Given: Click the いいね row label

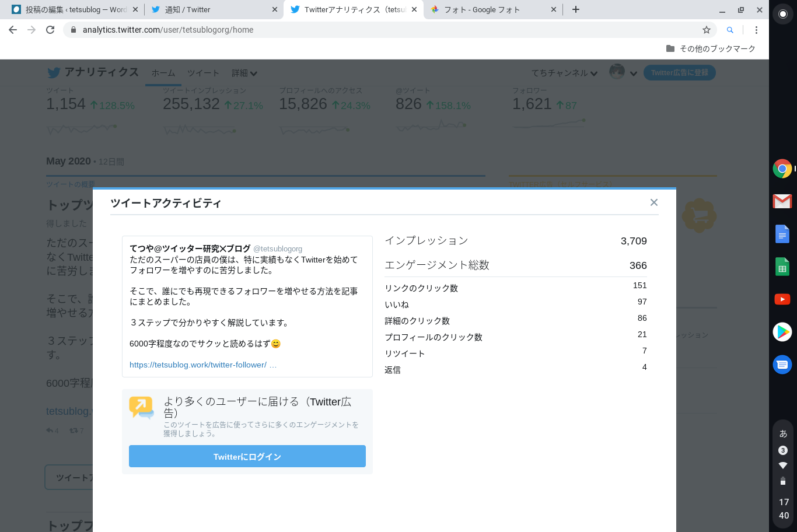Looking at the screenshot, I should point(397,304).
